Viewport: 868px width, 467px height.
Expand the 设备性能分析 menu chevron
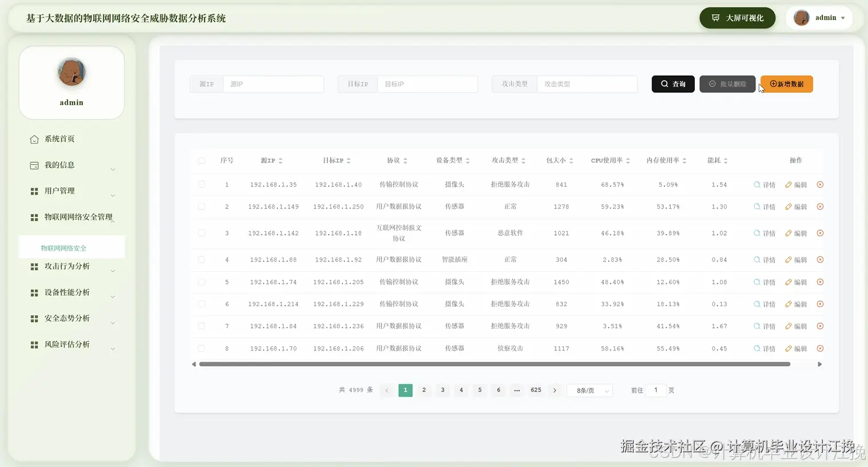[113, 297]
